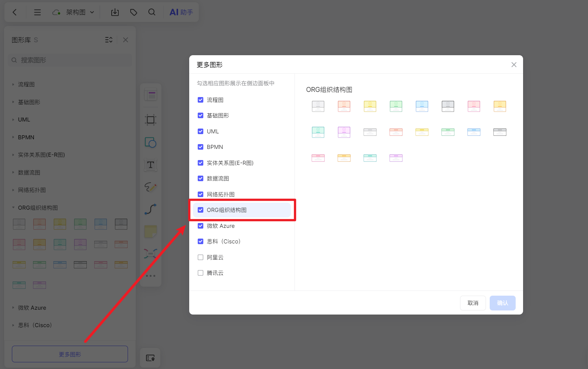This screenshot has width=588, height=369.
Task: Uncheck the 微软 Azure checkbox in dialog
Action: (200, 226)
